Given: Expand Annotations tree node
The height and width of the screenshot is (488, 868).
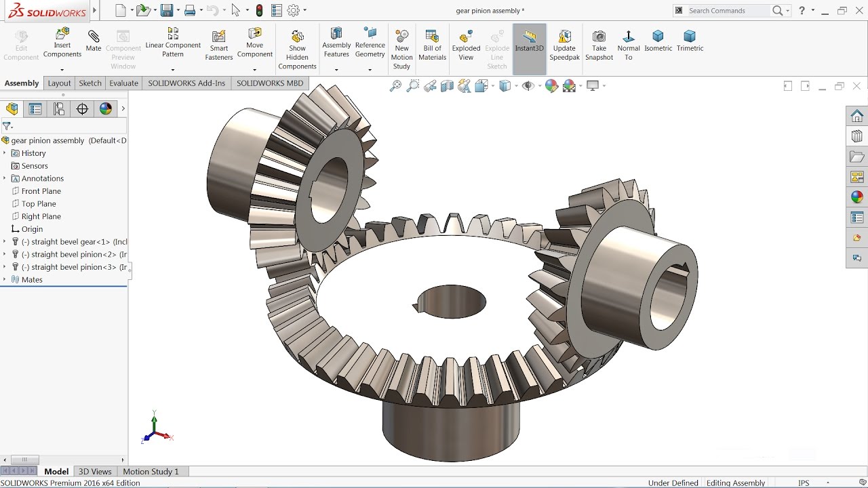Looking at the screenshot, I should pos(4,178).
